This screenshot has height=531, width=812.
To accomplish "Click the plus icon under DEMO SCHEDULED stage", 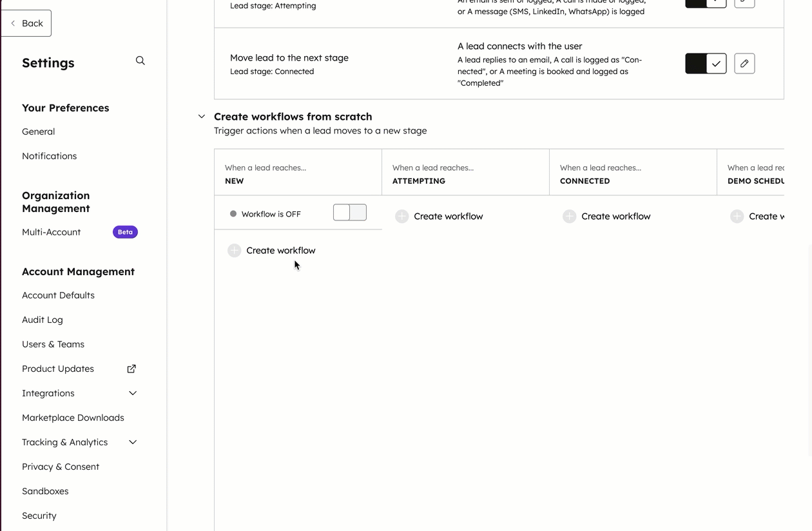I will point(737,217).
